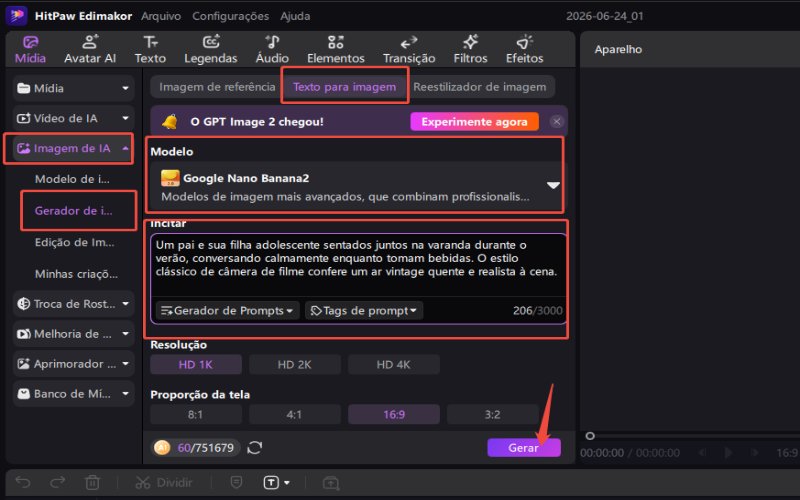Click the refresh credits icon

point(255,448)
